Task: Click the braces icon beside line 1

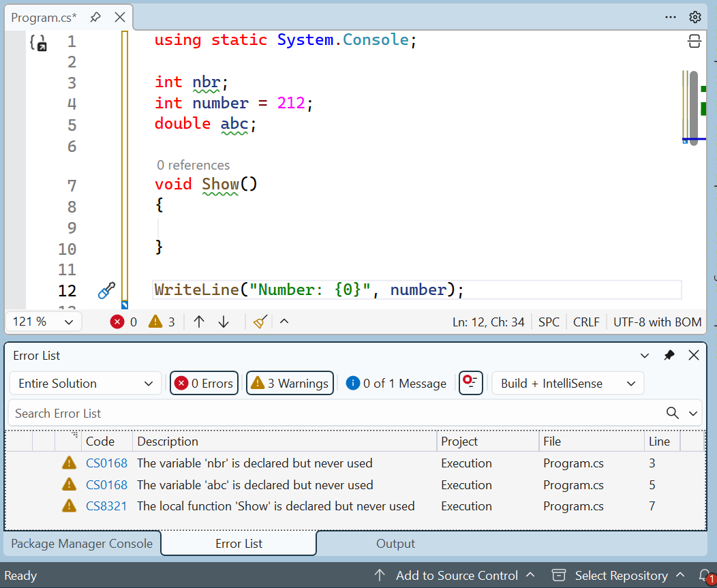Action: click(38, 42)
